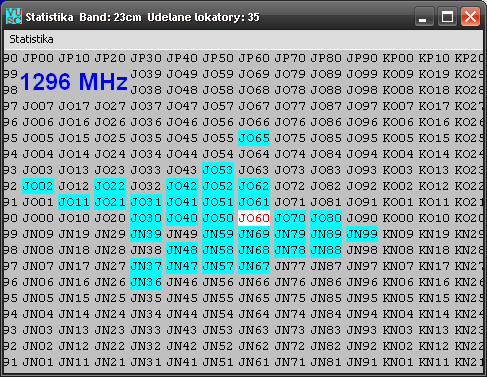Click locator JO41
The height and width of the screenshot is (377, 487).
click(x=182, y=202)
